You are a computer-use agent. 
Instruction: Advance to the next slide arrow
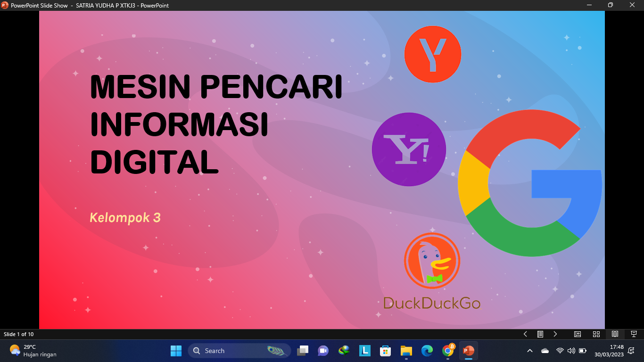[x=555, y=334]
